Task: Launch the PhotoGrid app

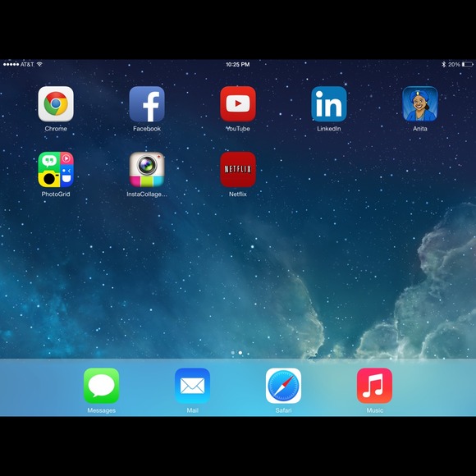Action: (x=56, y=169)
